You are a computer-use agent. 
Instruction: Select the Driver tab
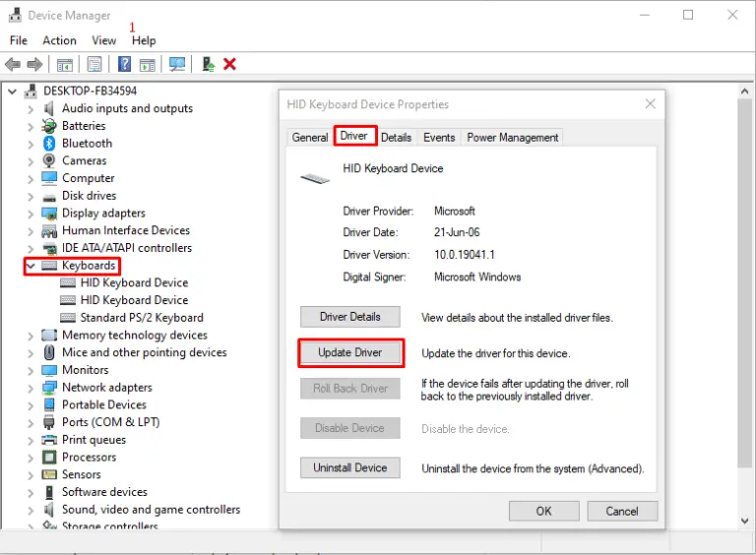point(354,136)
